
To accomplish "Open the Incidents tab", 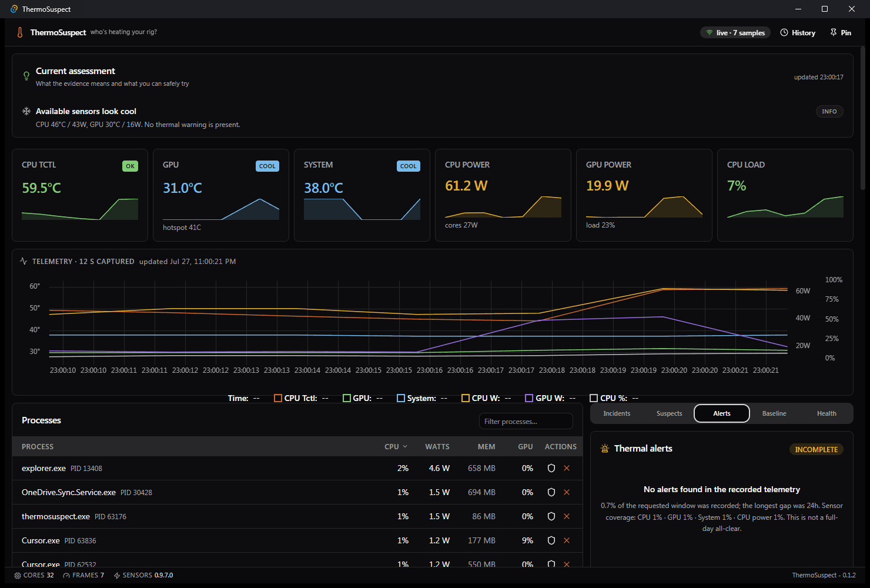I will pos(617,413).
